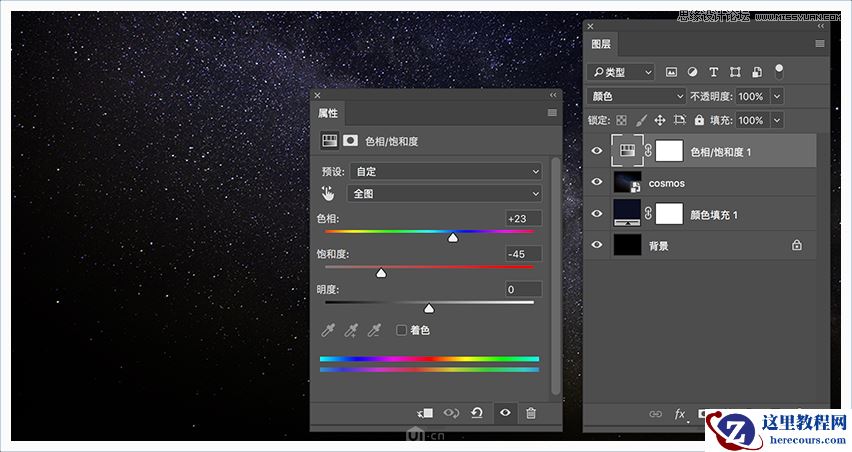Open the 不透明度 opacity dropdown arrow
The image size is (852, 452).
coord(777,96)
